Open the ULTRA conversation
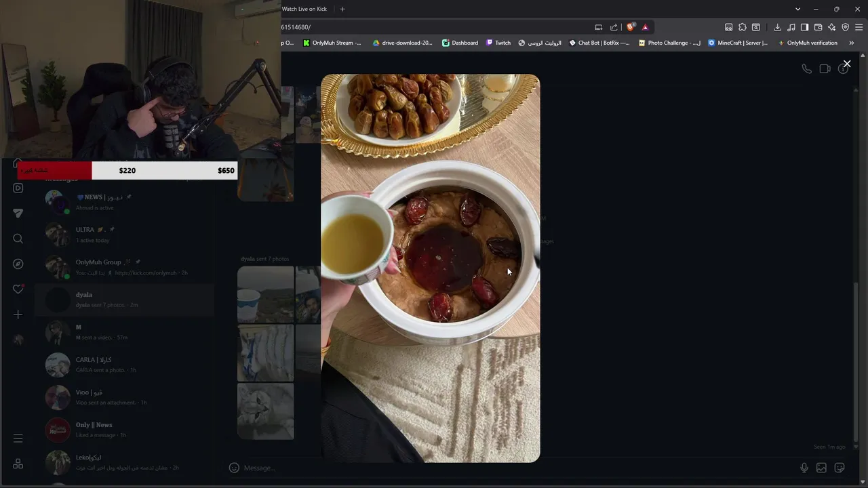The height and width of the screenshot is (488, 868). pyautogui.click(x=125, y=235)
